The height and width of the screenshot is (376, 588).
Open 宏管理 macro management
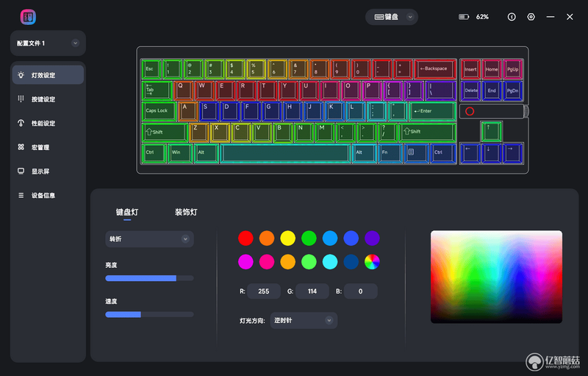tap(48, 147)
